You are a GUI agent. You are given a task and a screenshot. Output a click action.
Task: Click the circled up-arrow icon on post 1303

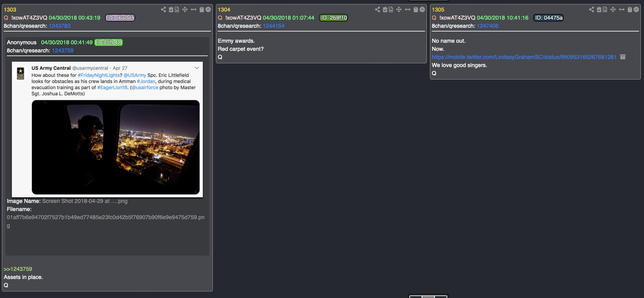coord(208,10)
